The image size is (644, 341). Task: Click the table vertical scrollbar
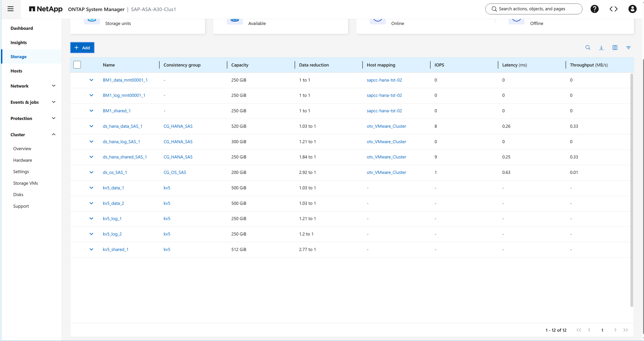(x=631, y=190)
